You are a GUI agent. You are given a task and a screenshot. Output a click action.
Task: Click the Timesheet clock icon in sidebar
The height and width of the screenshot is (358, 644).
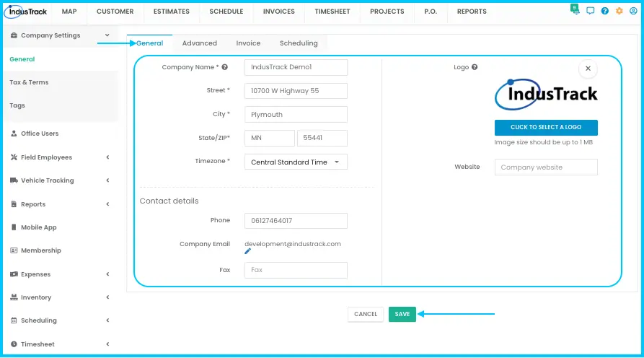[14, 344]
